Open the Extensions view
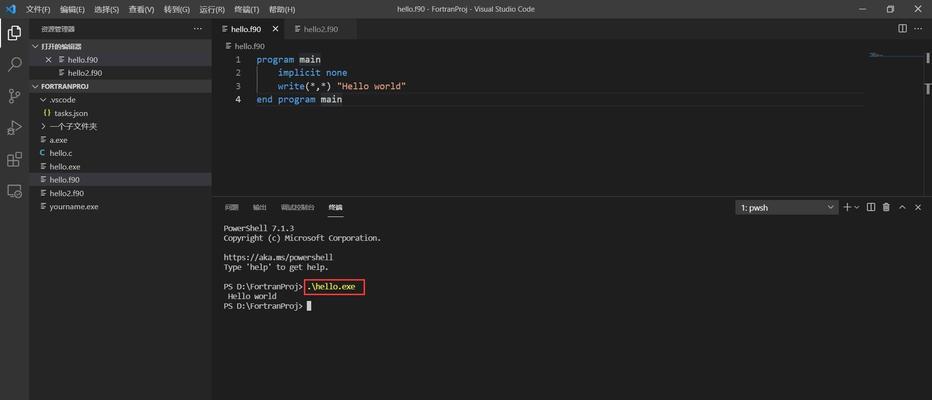 [x=14, y=159]
